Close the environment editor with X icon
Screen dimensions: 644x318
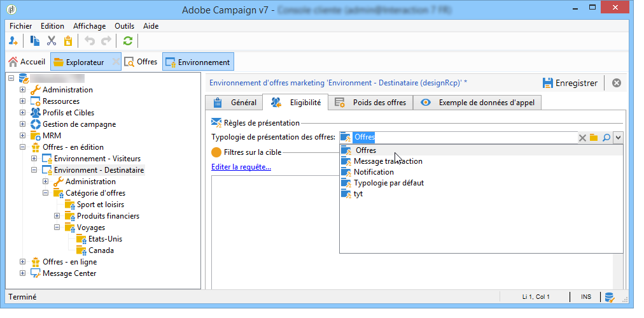(617, 83)
